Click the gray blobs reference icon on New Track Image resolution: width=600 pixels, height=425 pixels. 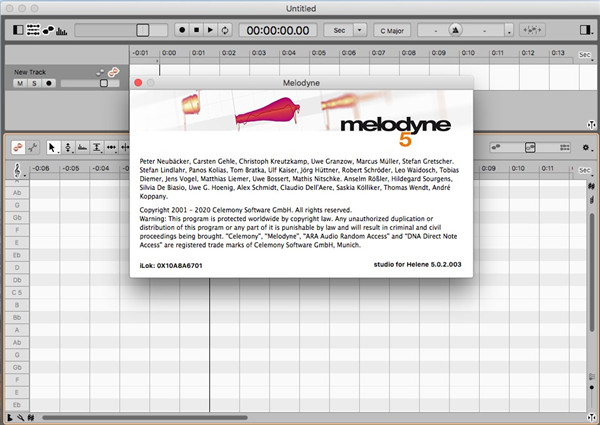pos(100,72)
